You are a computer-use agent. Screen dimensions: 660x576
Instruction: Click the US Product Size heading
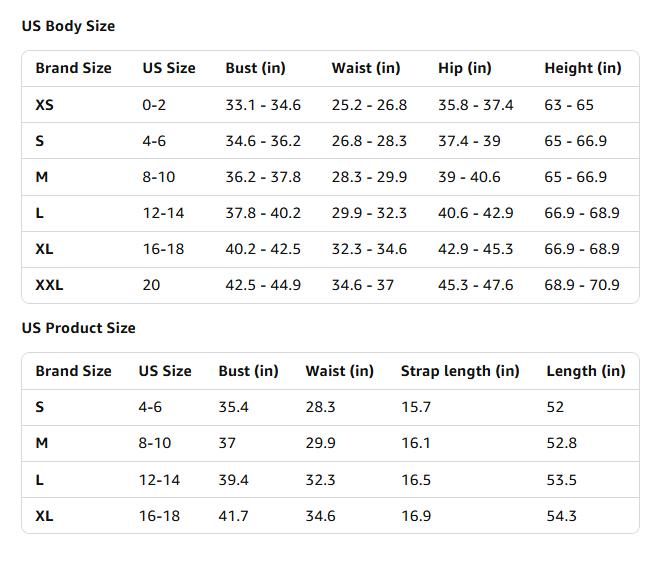(x=79, y=328)
